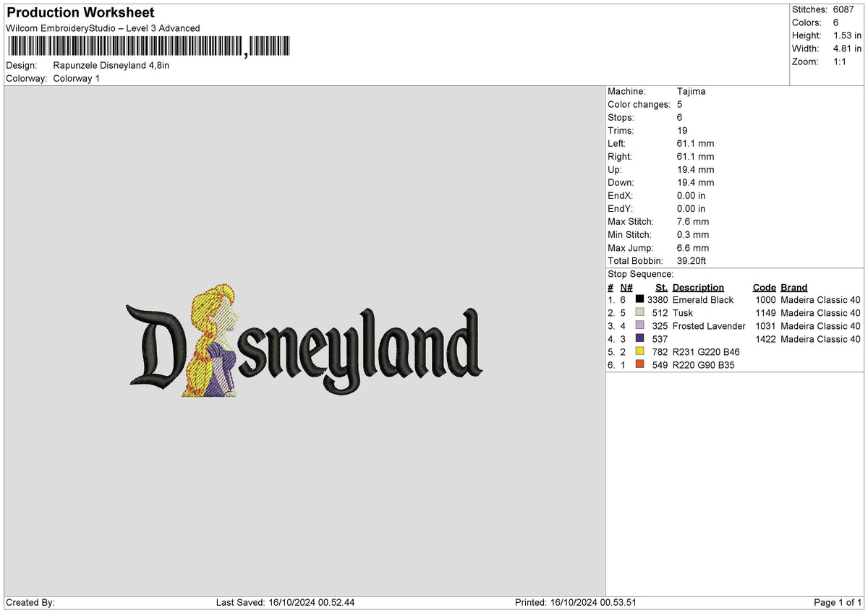Click the N# column header
The height and width of the screenshot is (613, 868).
click(x=626, y=287)
